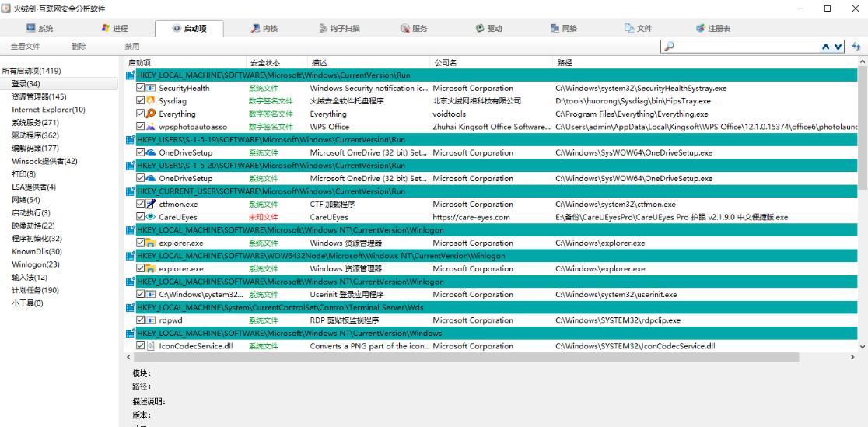Open the 注册表 tab
The width and height of the screenshot is (868, 427).
[713, 29]
